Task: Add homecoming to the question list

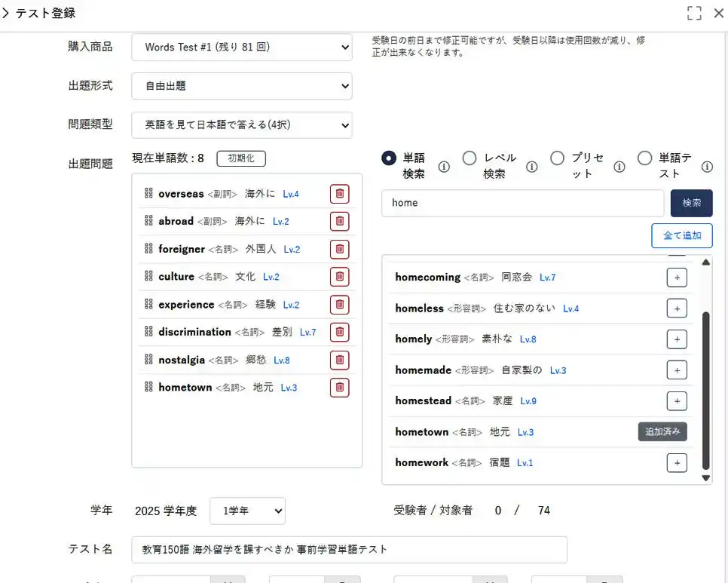Action: tap(677, 278)
